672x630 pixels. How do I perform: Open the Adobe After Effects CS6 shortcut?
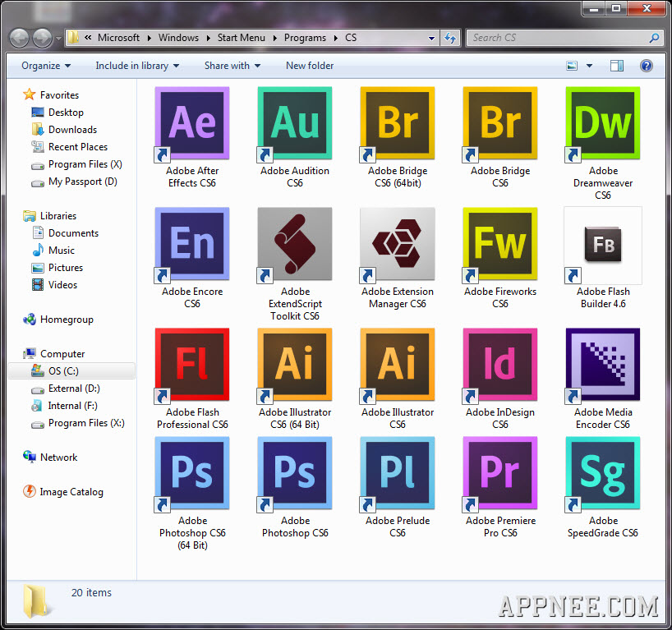click(192, 123)
